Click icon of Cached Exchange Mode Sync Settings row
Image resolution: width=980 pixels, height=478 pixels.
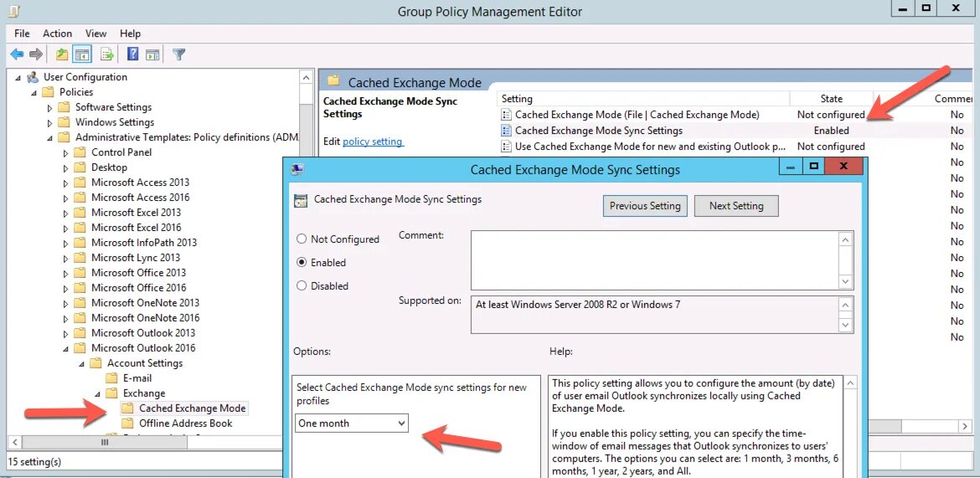(x=506, y=131)
